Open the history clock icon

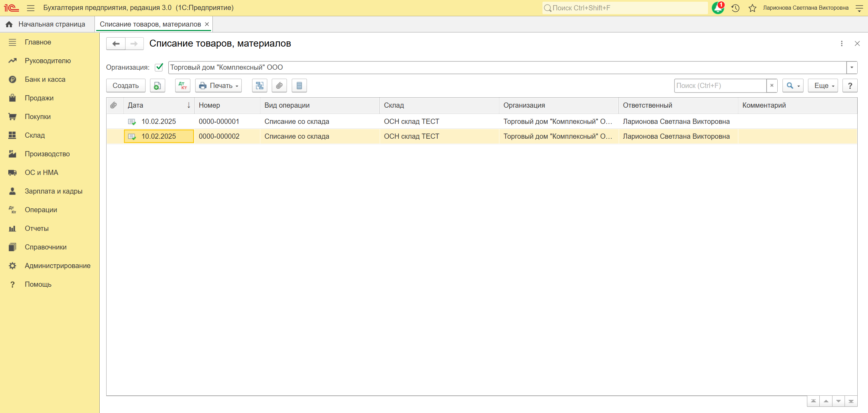pos(735,8)
